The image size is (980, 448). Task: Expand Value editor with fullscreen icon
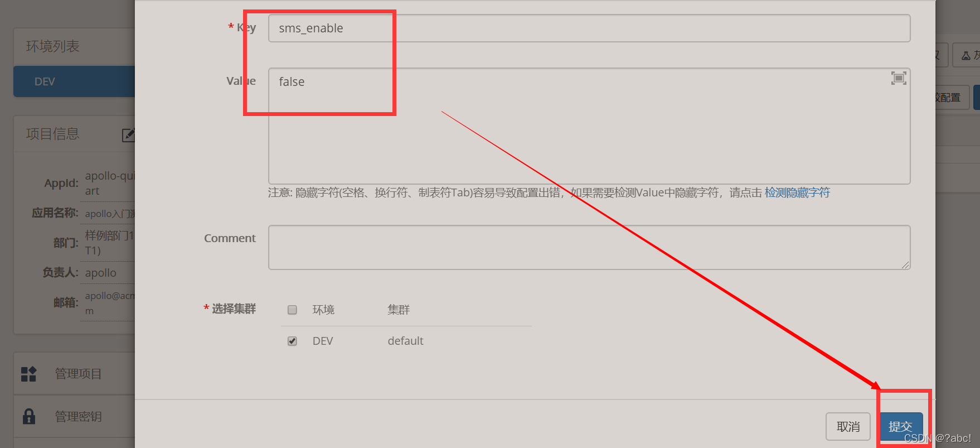tap(899, 78)
